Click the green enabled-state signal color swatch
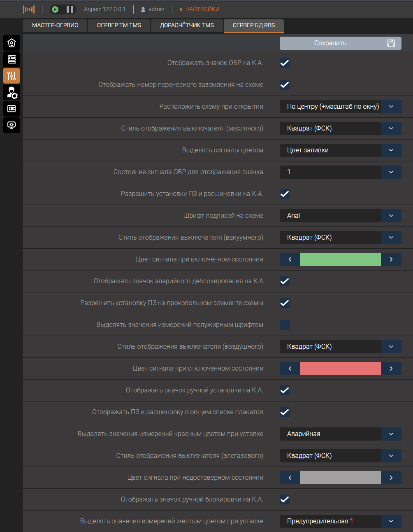Viewport: 413px width, 532px height. click(340, 259)
